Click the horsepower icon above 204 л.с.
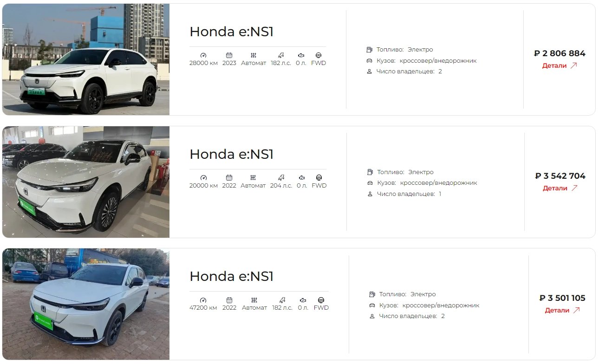The width and height of the screenshot is (599, 364). [x=281, y=177]
